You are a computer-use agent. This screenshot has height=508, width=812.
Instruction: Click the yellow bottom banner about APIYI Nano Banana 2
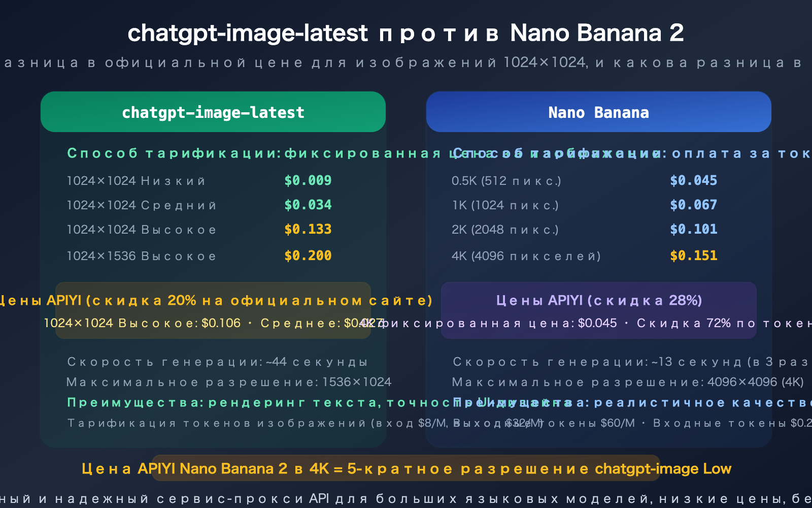point(406,468)
